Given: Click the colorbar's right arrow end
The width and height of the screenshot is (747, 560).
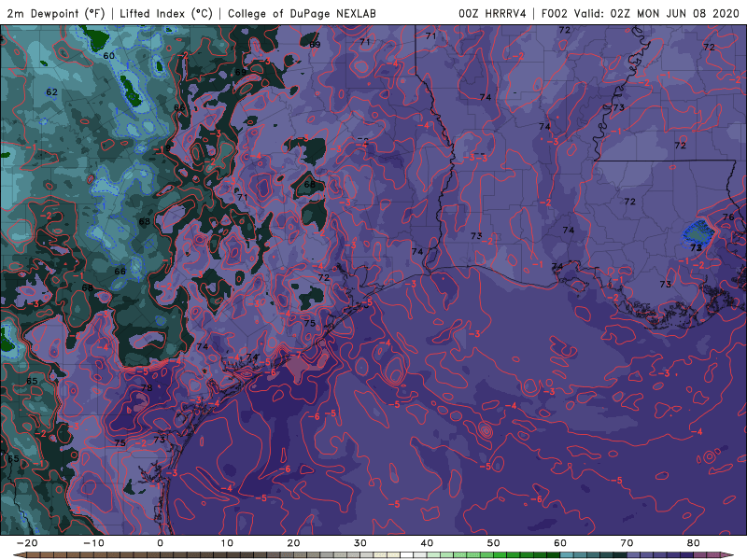Looking at the screenshot, I should [729, 555].
